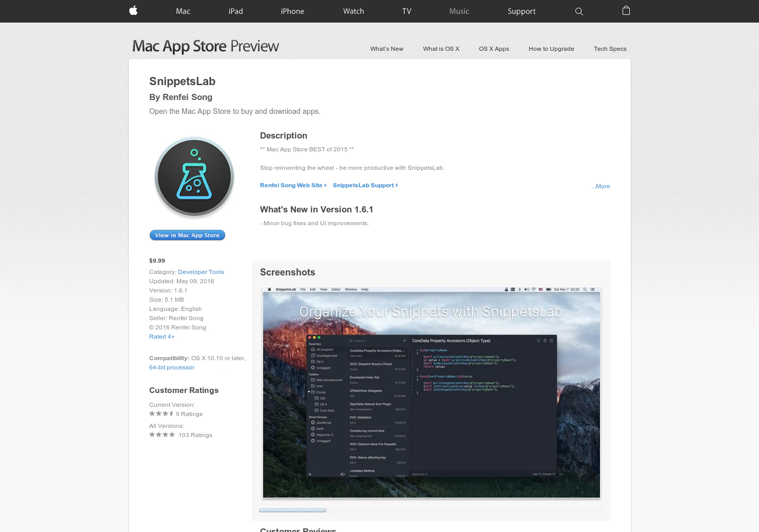
Task: Click 'What's New in Version 1.6.1' heading
Action: click(x=316, y=209)
